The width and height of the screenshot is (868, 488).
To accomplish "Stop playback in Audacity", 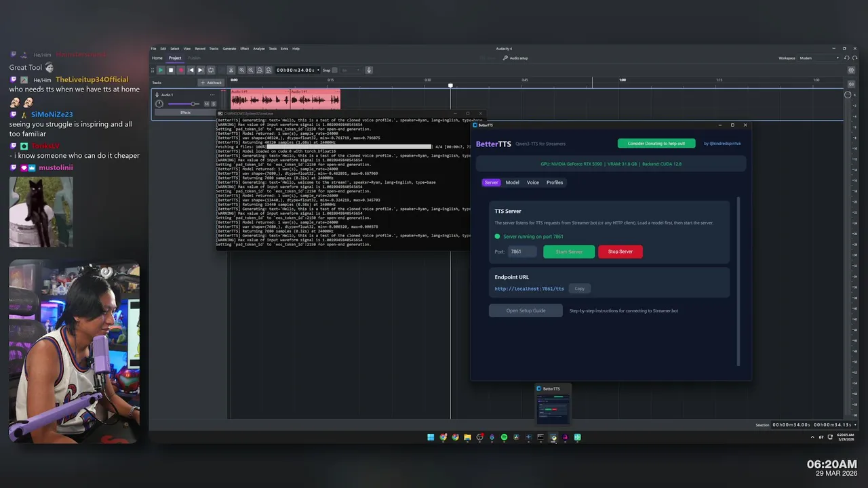I will [171, 70].
